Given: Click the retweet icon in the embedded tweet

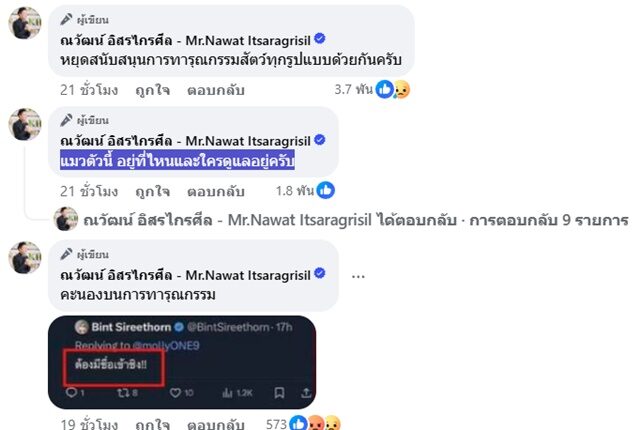Looking at the screenshot, I should 122,393.
